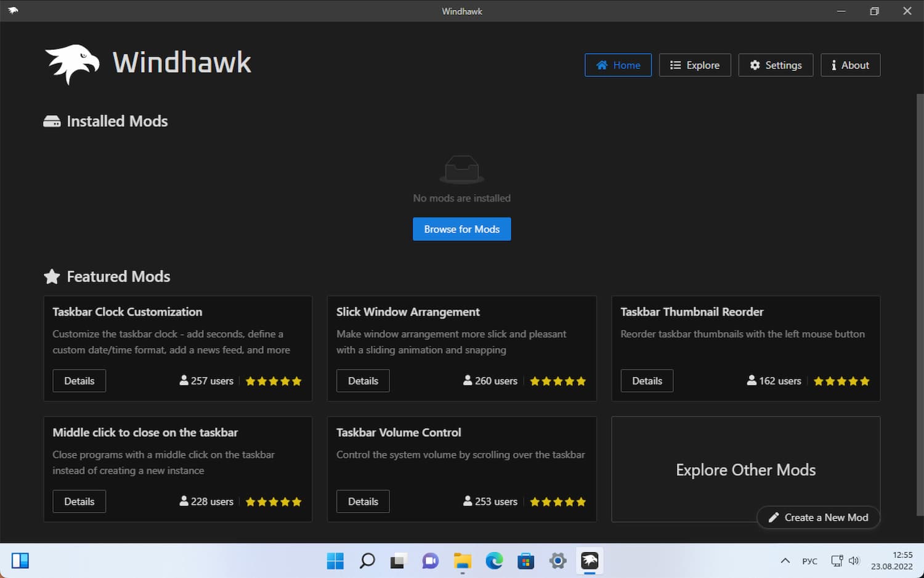Open the clock and date flyout
Screen dimensions: 924x578
click(x=891, y=561)
